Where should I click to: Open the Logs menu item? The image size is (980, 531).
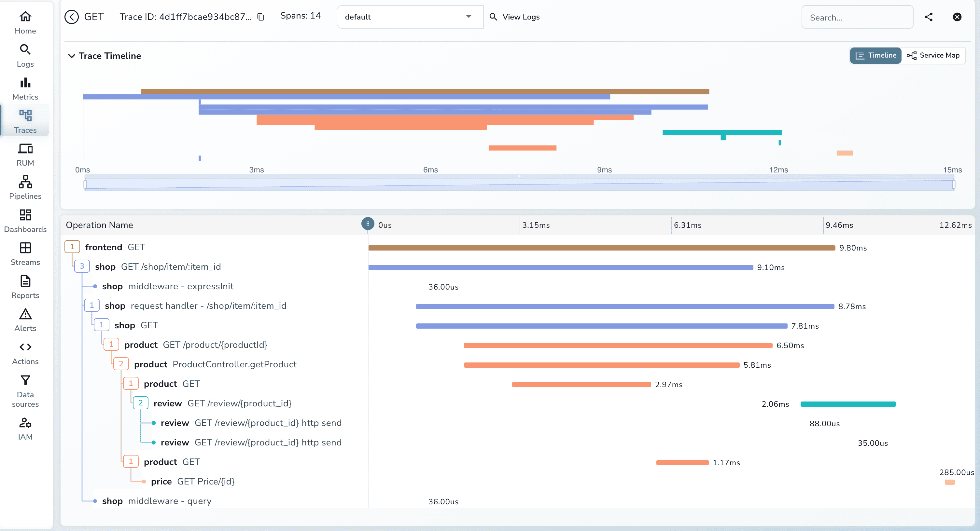(x=25, y=56)
